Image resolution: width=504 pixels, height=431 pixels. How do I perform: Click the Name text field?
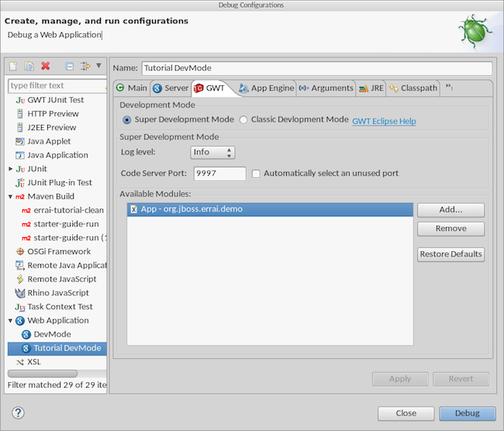[316, 68]
